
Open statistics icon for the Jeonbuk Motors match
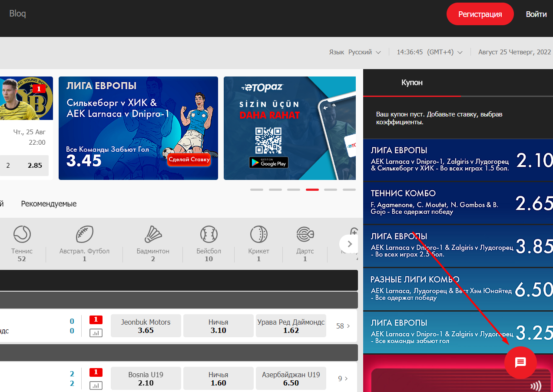click(96, 333)
